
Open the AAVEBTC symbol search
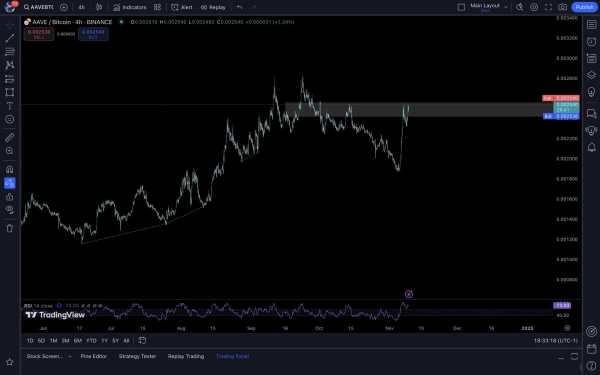click(38, 7)
